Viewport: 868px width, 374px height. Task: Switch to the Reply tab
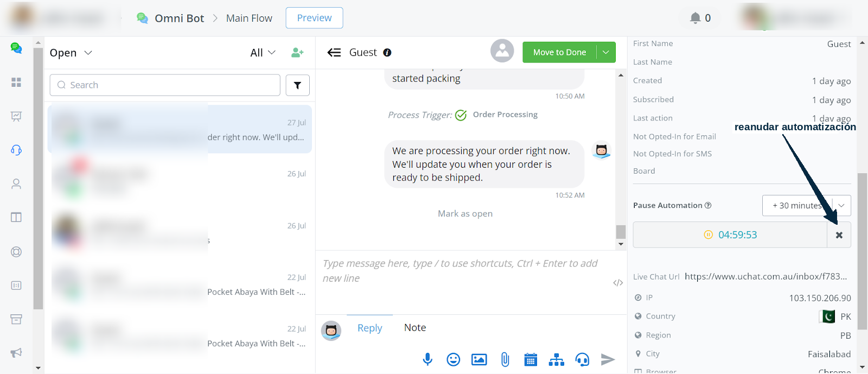pyautogui.click(x=370, y=328)
